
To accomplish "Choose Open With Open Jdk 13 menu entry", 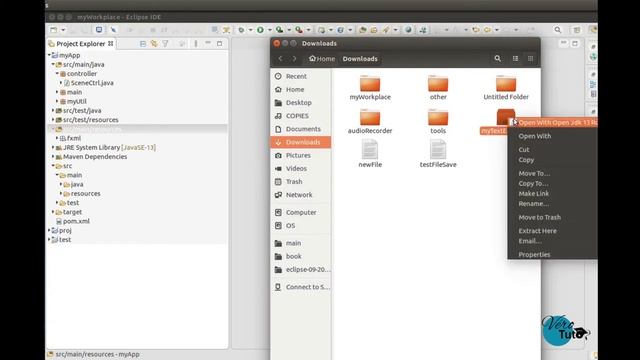I will (553, 122).
